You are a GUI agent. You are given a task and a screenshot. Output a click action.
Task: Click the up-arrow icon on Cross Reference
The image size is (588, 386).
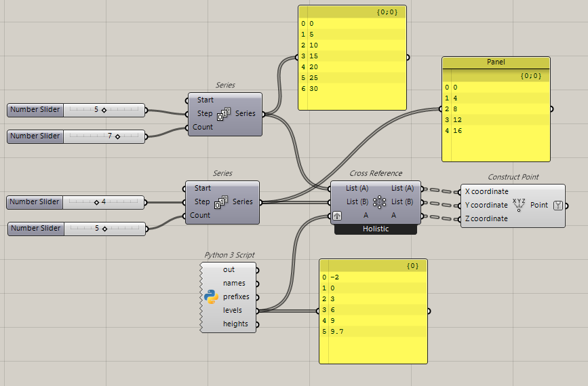(337, 216)
